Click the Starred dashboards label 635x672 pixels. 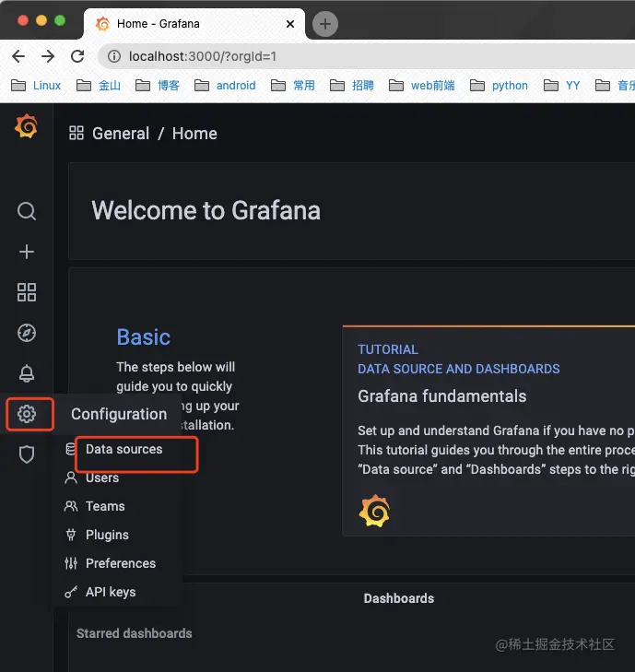135,633
